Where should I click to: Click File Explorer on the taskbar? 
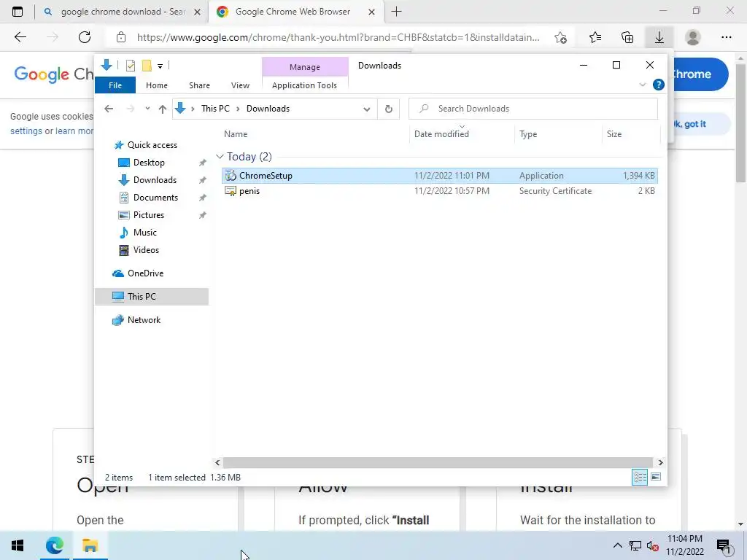[90, 545]
